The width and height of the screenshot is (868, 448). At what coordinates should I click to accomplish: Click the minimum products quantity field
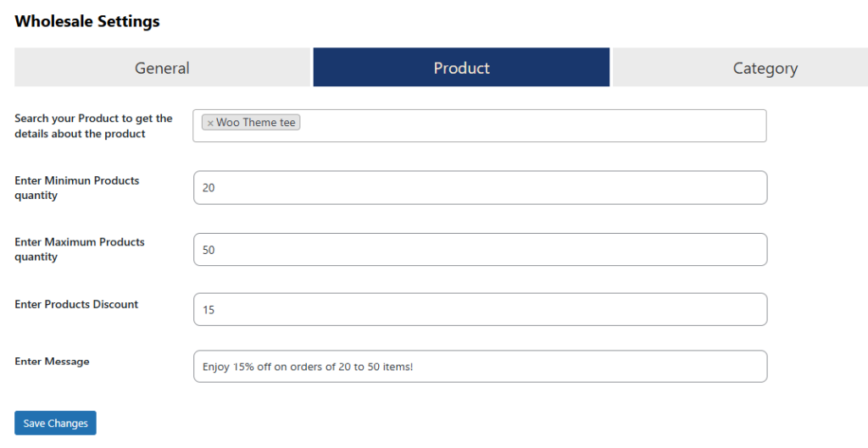480,188
